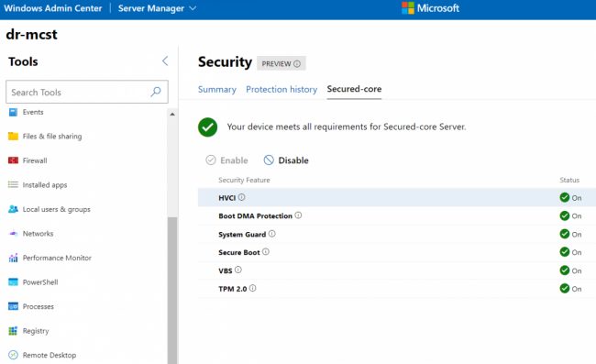This screenshot has height=364, width=596.
Task: Click the Local users & groups icon
Action: (x=13, y=209)
